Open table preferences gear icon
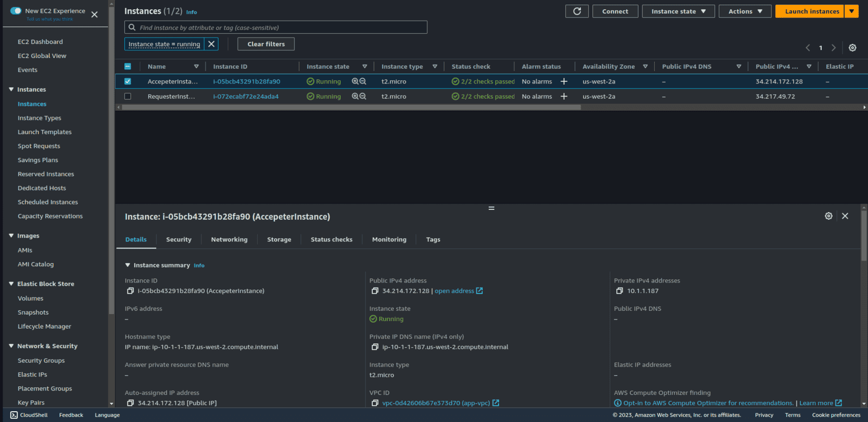 (x=852, y=48)
